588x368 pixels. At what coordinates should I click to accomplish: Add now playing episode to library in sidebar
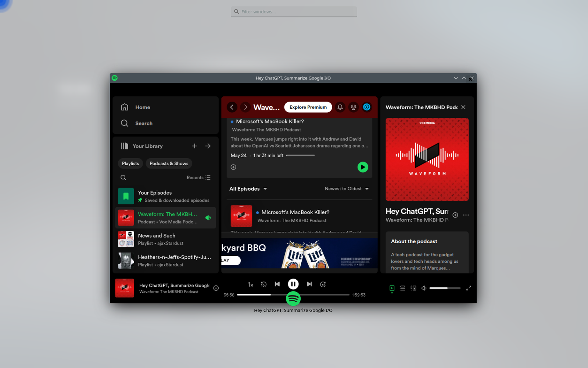click(455, 215)
